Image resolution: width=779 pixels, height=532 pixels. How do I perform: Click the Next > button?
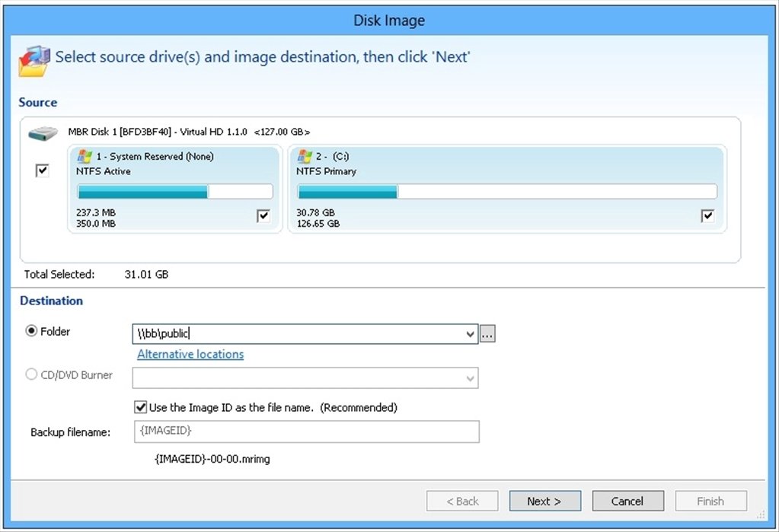click(545, 501)
